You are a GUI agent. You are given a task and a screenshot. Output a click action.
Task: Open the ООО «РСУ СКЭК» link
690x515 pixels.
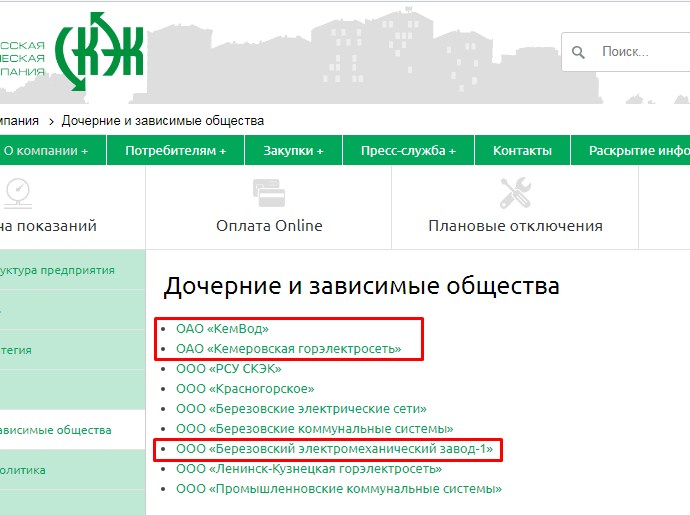229,368
